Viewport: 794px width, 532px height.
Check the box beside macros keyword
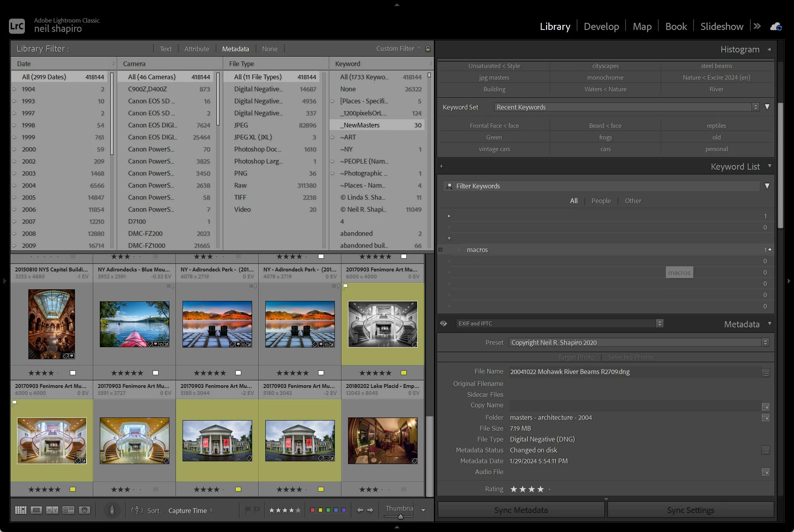coord(441,250)
